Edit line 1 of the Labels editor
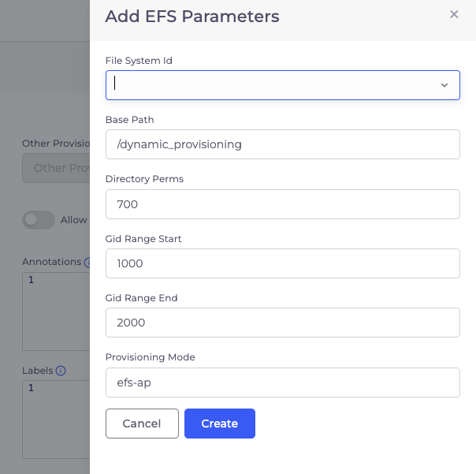 click(x=56, y=388)
